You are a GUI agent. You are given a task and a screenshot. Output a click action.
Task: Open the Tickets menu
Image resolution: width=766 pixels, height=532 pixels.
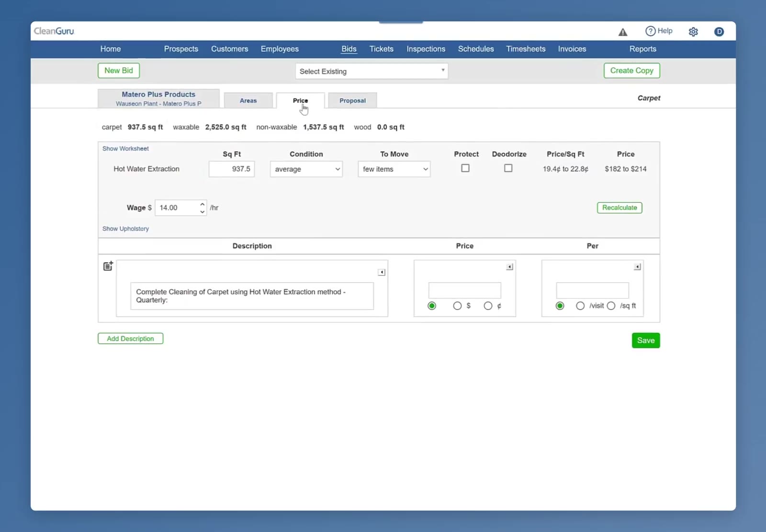[382, 49]
